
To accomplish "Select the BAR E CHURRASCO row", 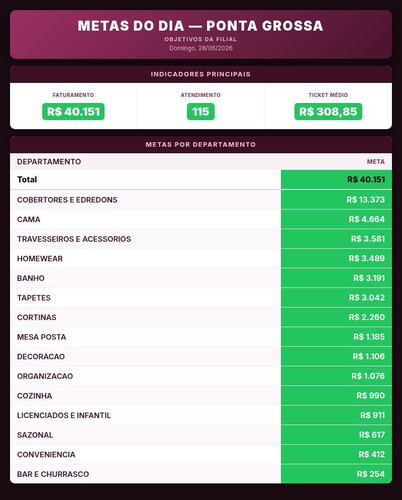I will coord(201,474).
